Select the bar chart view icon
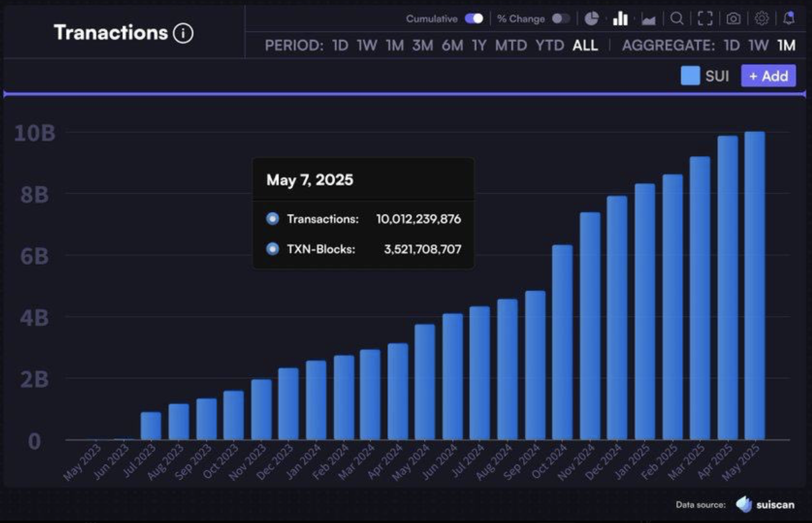812x523 pixels. point(620,19)
